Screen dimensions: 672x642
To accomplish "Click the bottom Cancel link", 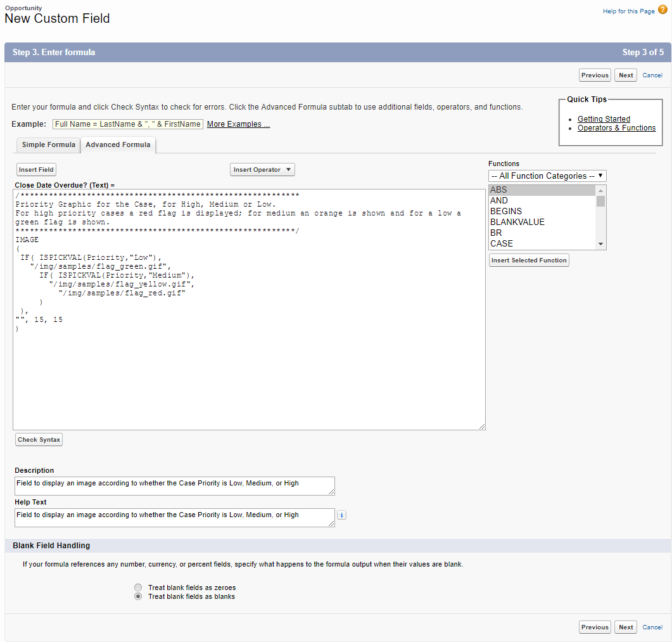I will coord(652,627).
